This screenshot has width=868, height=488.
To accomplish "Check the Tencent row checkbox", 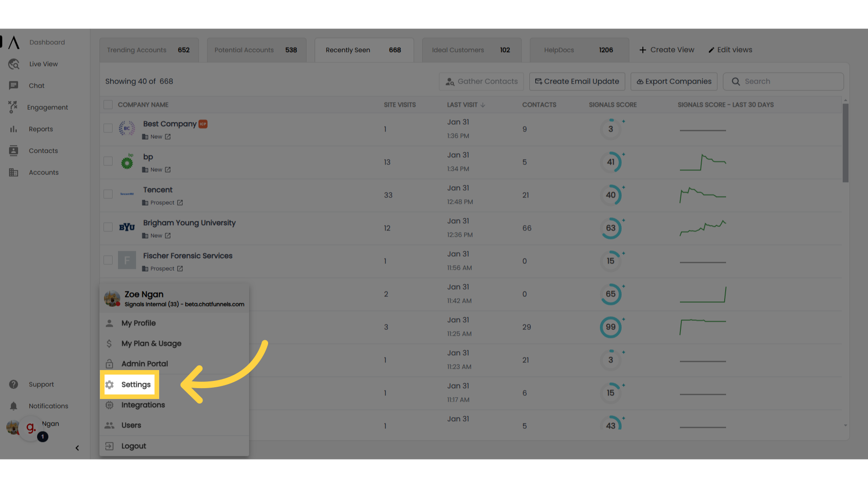I will point(107,194).
